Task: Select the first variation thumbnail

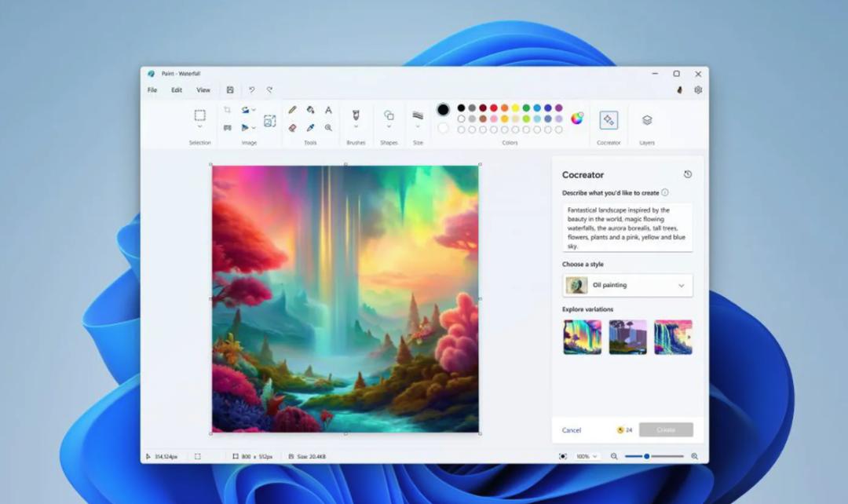Action: coord(583,337)
